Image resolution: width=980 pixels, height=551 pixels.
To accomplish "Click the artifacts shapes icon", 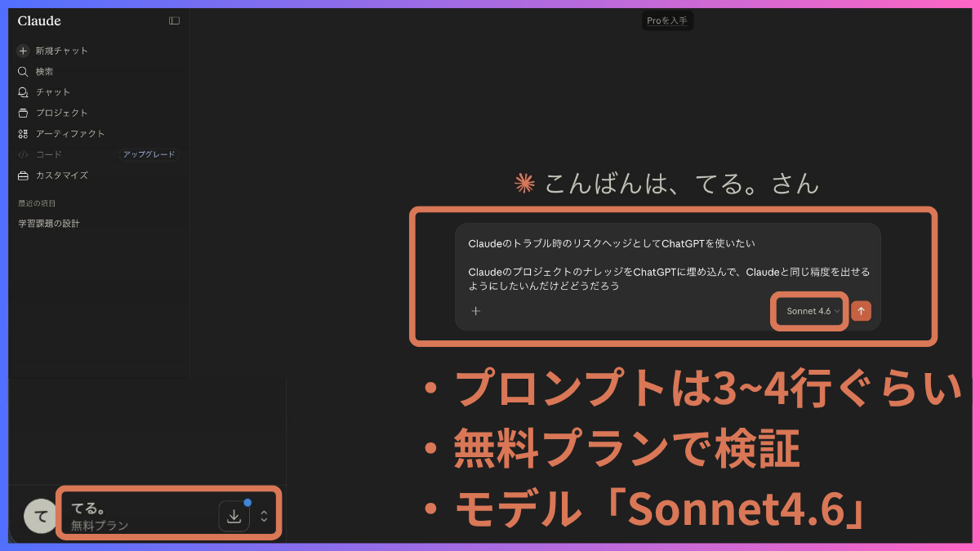I will 23,134.
